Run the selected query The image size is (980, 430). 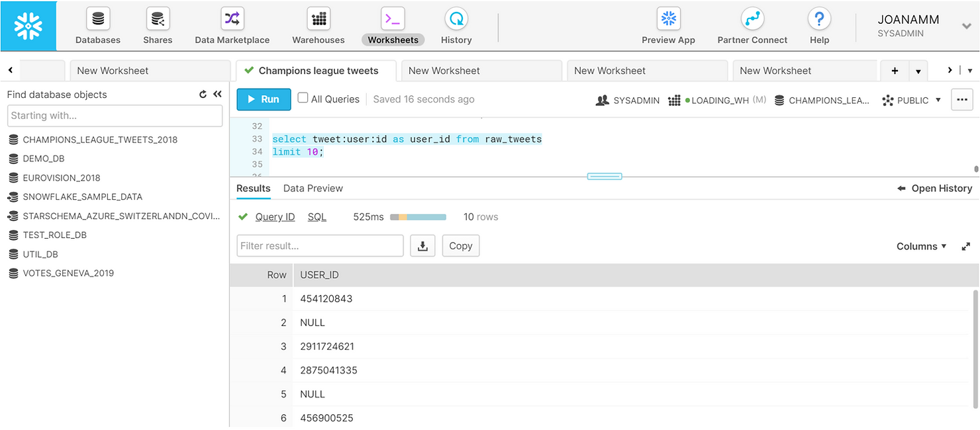coord(263,99)
